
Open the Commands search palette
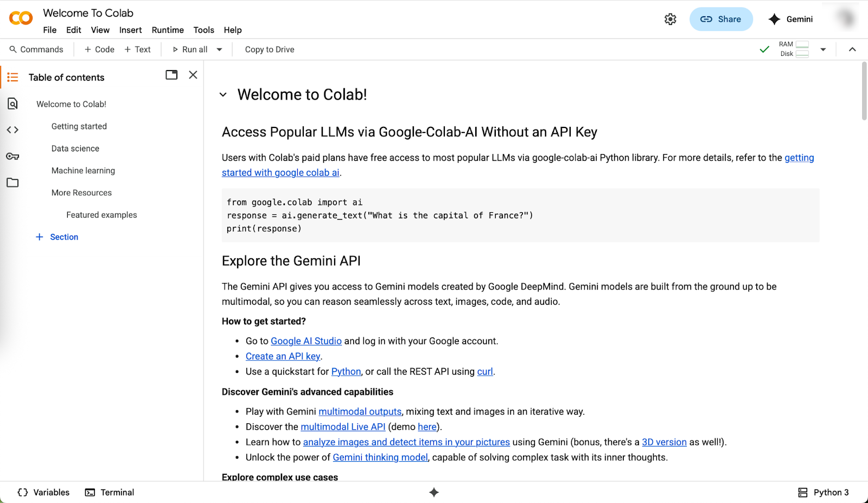click(x=36, y=49)
